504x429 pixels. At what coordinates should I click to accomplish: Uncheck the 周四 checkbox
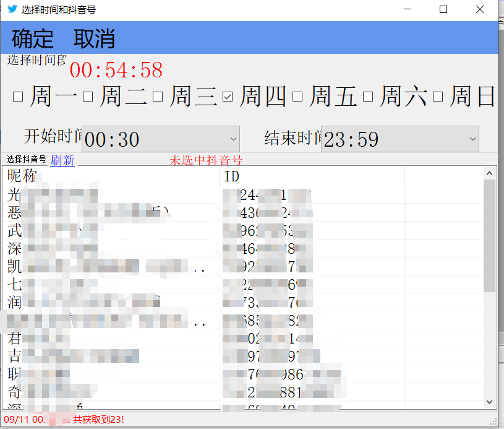tap(228, 97)
